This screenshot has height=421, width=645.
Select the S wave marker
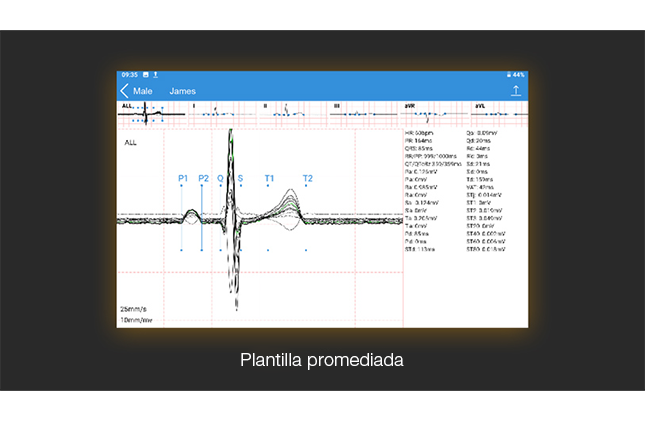(240, 178)
